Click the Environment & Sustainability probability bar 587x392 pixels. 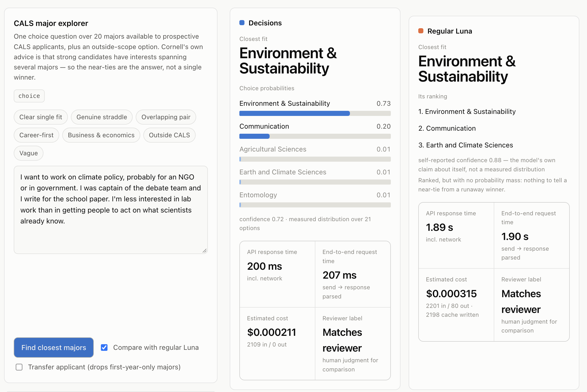(315, 113)
